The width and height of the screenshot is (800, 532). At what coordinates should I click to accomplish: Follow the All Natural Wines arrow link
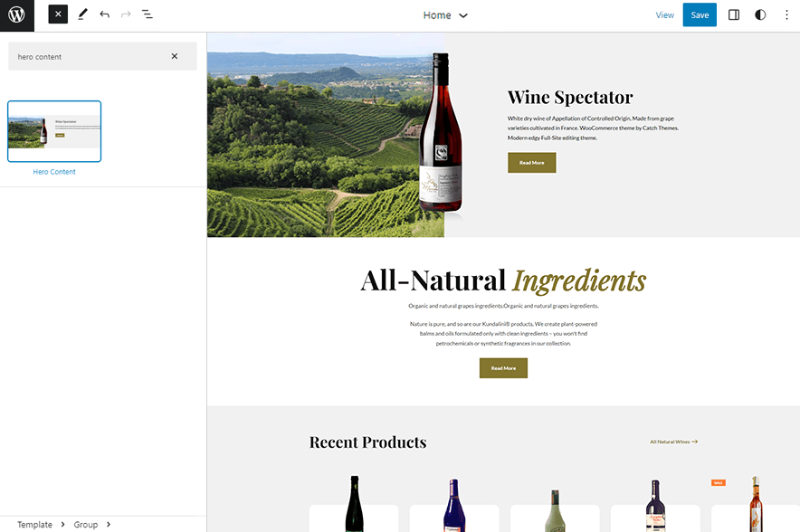coord(674,442)
